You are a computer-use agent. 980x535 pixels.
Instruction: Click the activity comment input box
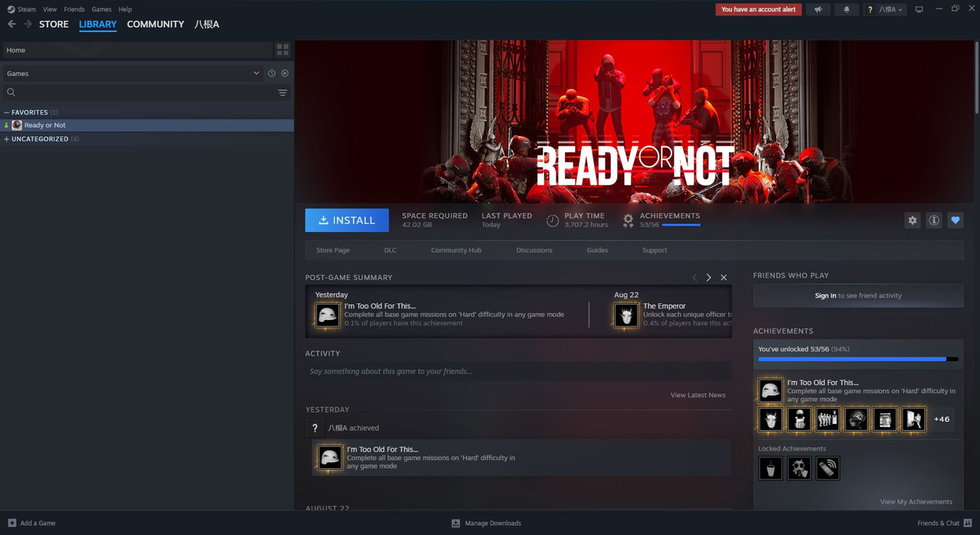tap(518, 372)
